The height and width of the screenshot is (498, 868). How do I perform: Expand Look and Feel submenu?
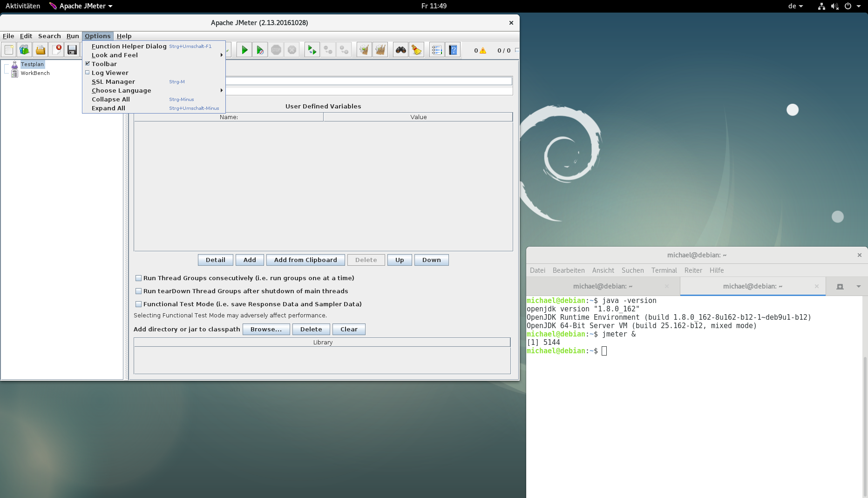[154, 55]
